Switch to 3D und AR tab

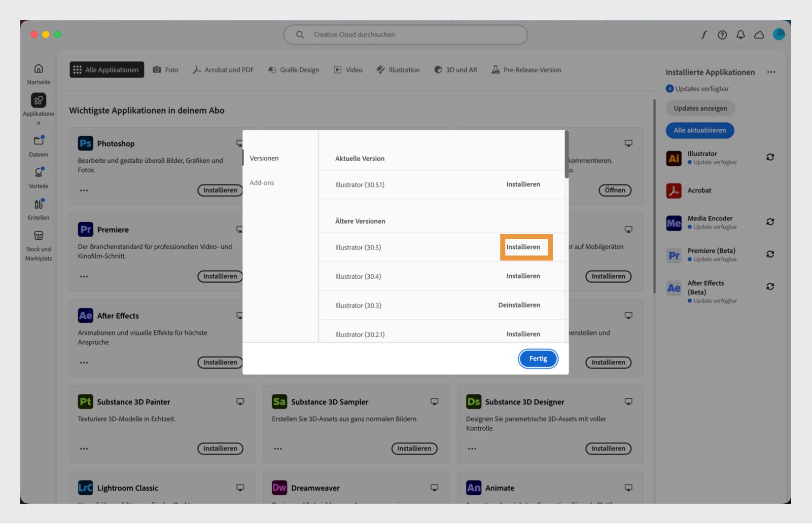tap(455, 70)
